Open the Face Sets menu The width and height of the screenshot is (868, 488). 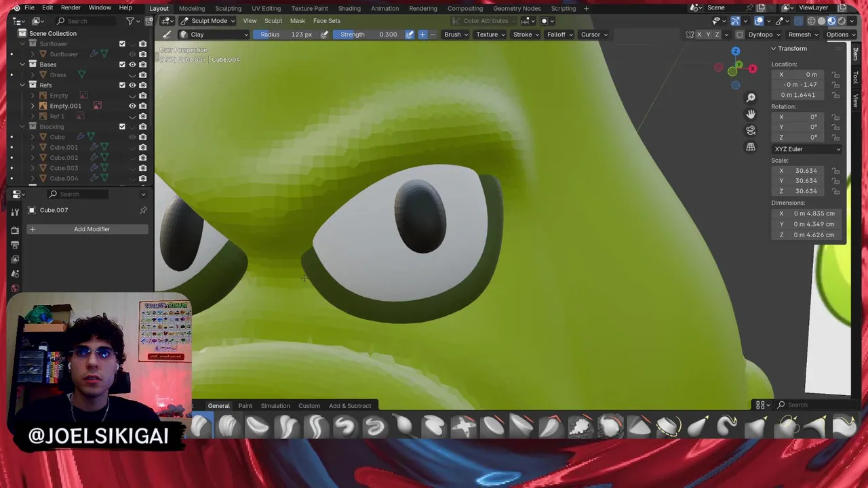tap(326, 21)
